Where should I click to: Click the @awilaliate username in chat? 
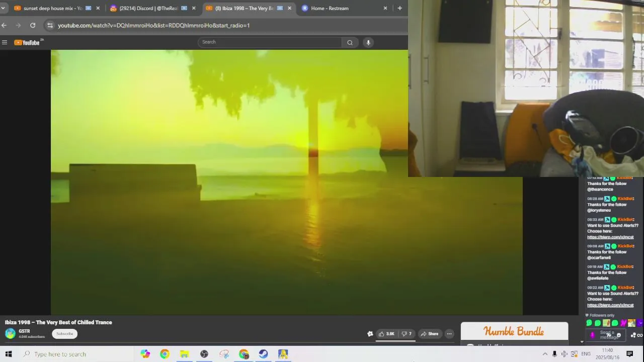(x=598, y=279)
